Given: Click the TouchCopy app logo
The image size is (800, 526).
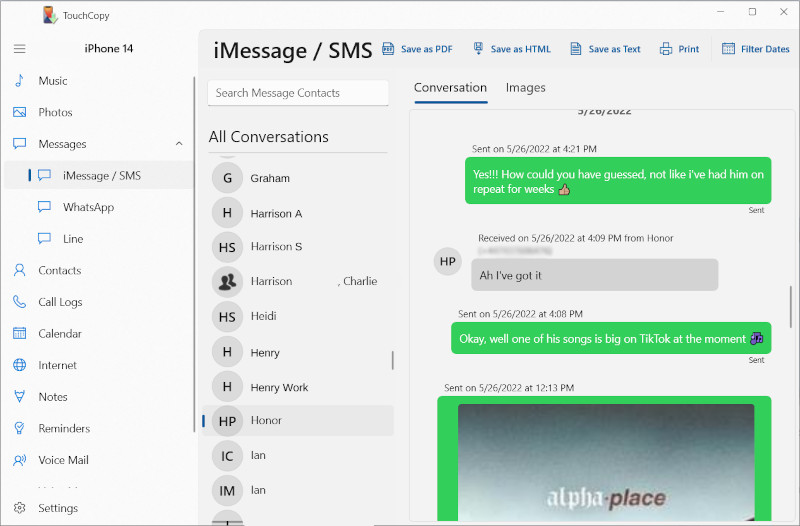Looking at the screenshot, I should tap(49, 15).
